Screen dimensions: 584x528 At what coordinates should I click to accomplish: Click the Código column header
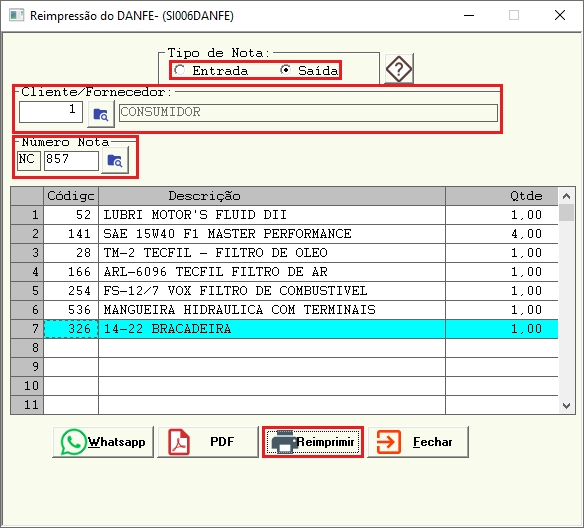[x=71, y=196]
